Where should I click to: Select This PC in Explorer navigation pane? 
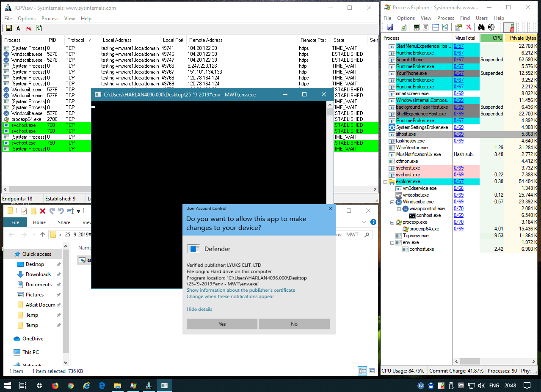(x=30, y=352)
